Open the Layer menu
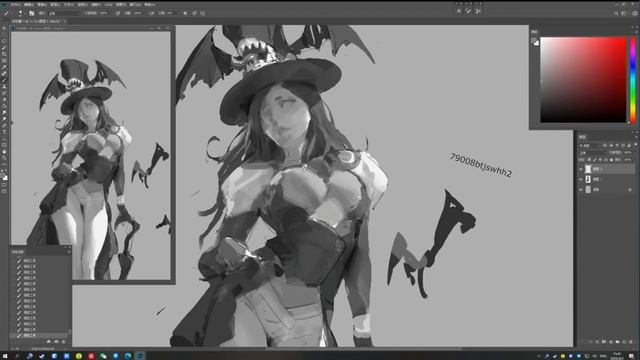The width and height of the screenshot is (640, 360). pyautogui.click(x=55, y=4)
